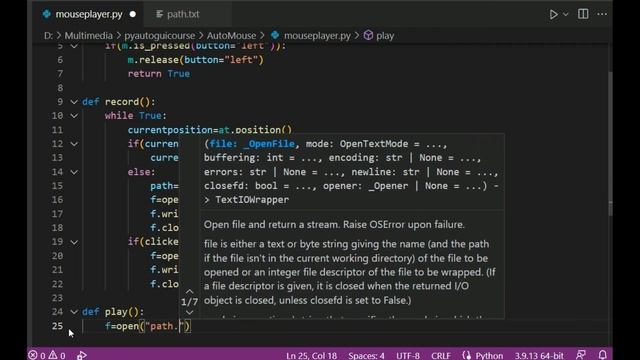Click the mouseplayer.py tab Python file icon
The width and height of the screenshot is (640, 360).
47,14
